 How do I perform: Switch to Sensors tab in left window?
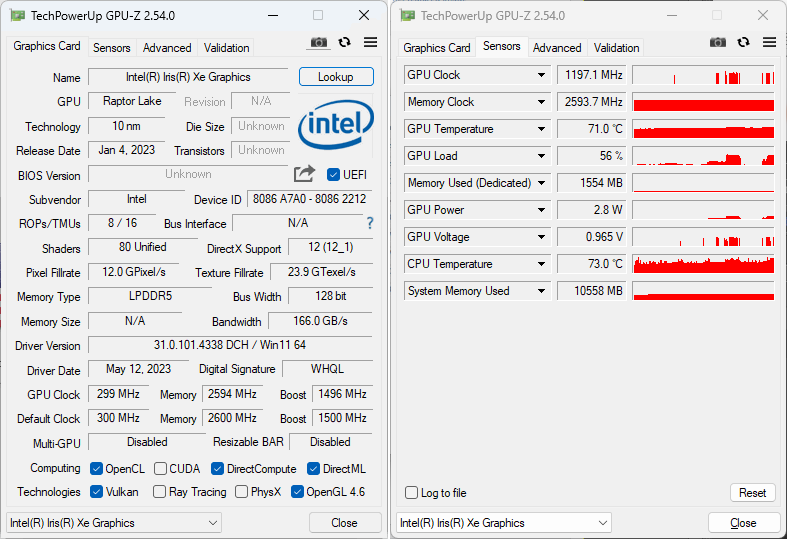click(x=111, y=48)
